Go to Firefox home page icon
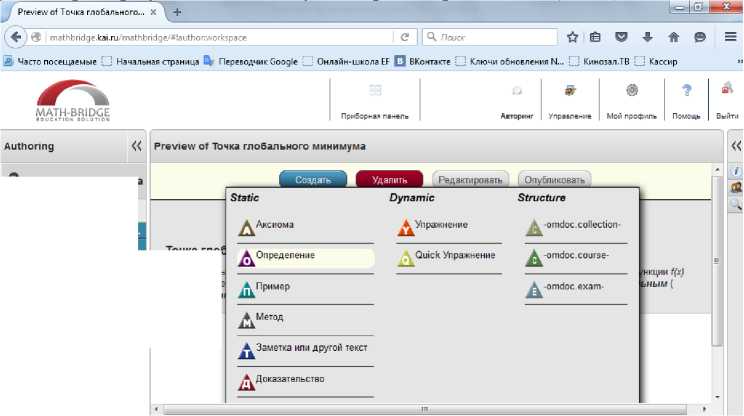744x416 pixels. point(673,37)
